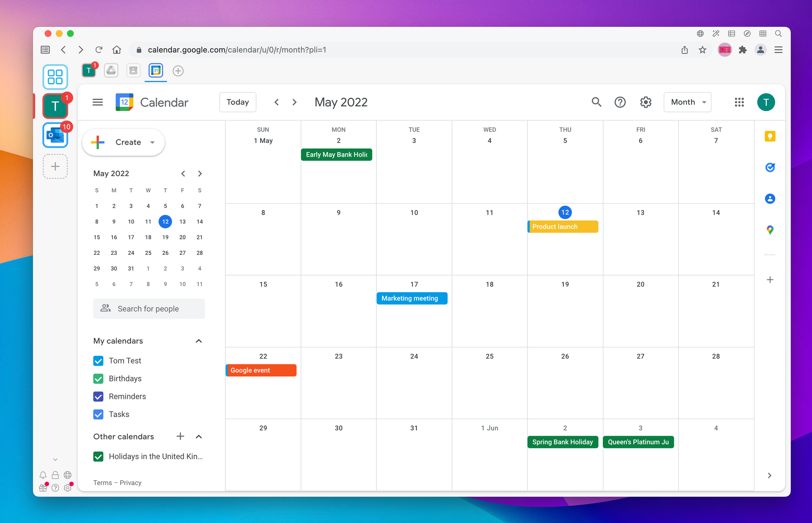Select the Month view dropdown
The width and height of the screenshot is (812, 523).
688,101
